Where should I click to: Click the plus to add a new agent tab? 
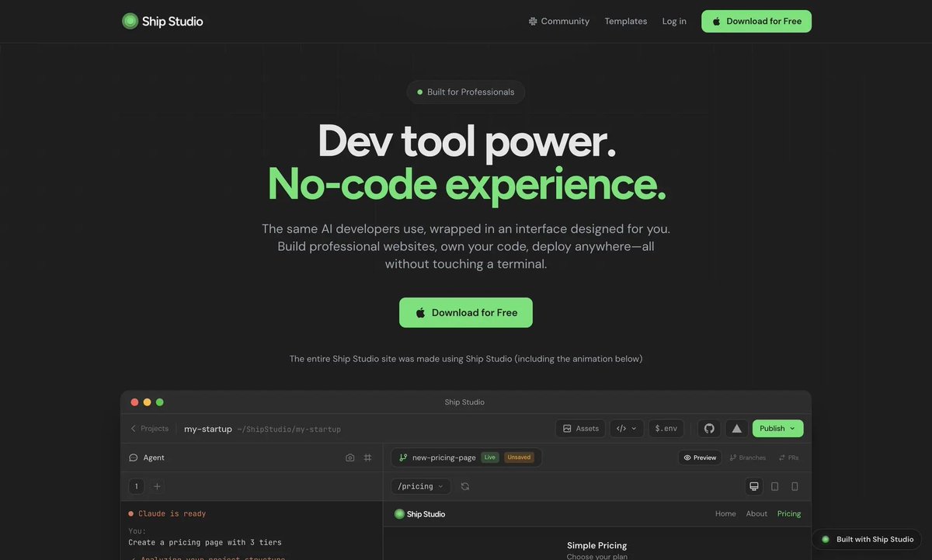[x=157, y=486]
